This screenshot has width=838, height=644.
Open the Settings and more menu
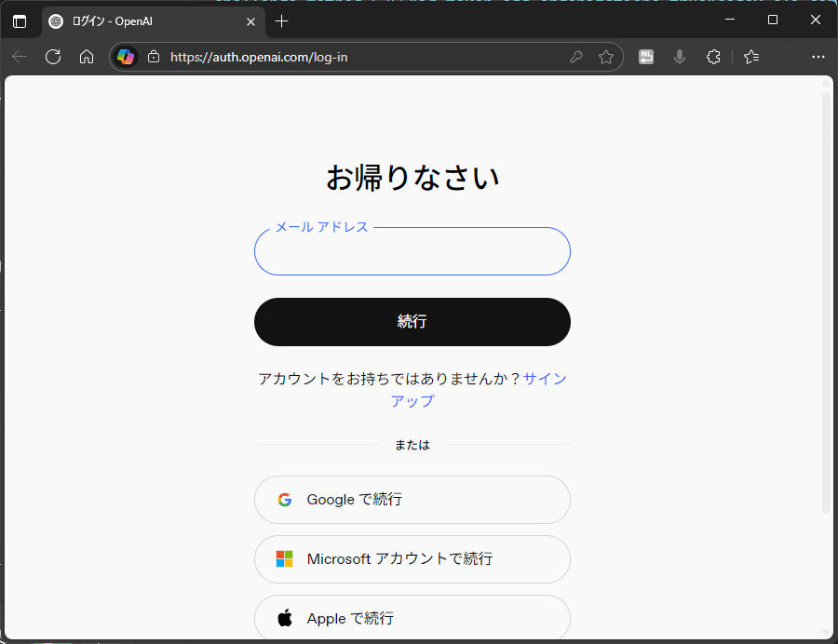tap(818, 57)
